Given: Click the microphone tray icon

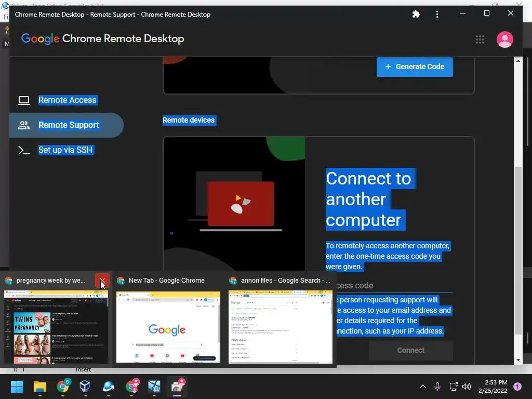Looking at the screenshot, I should tap(437, 387).
